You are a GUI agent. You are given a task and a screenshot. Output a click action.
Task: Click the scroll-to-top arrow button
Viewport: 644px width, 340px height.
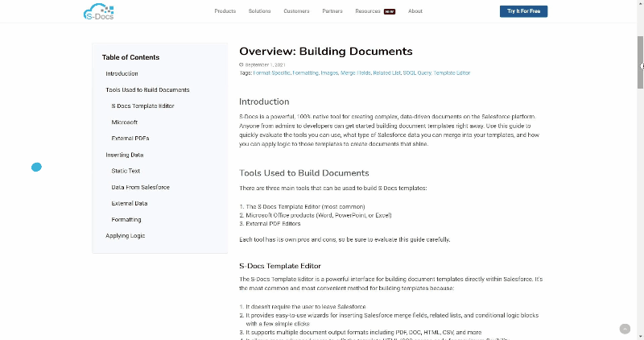pos(625,329)
